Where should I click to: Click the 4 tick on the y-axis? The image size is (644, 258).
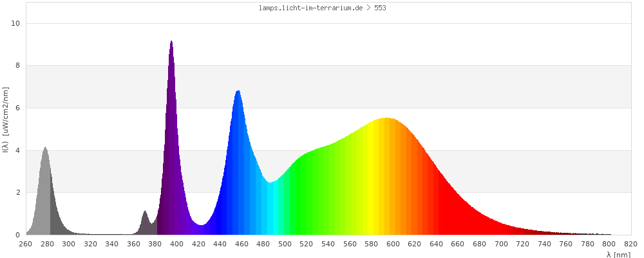point(18,150)
